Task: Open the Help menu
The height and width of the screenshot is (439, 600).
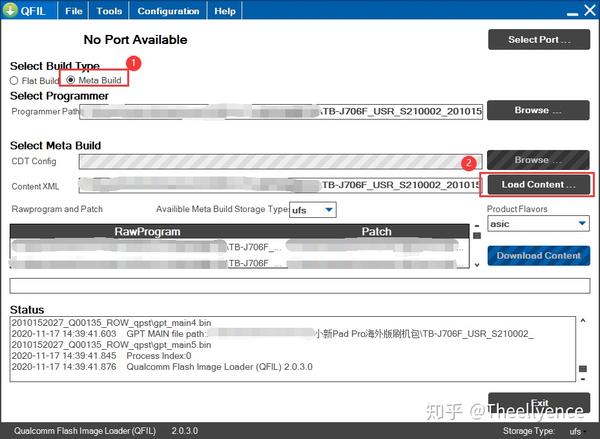Action: pos(225,11)
